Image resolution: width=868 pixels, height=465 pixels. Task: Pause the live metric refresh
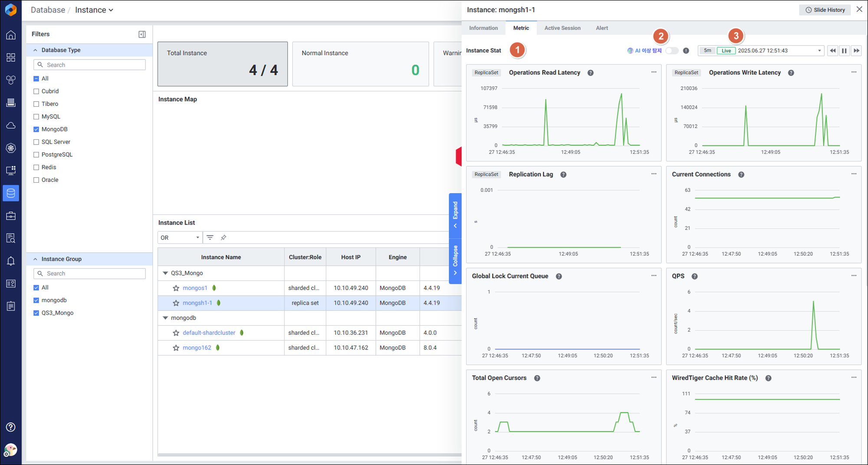pos(844,51)
